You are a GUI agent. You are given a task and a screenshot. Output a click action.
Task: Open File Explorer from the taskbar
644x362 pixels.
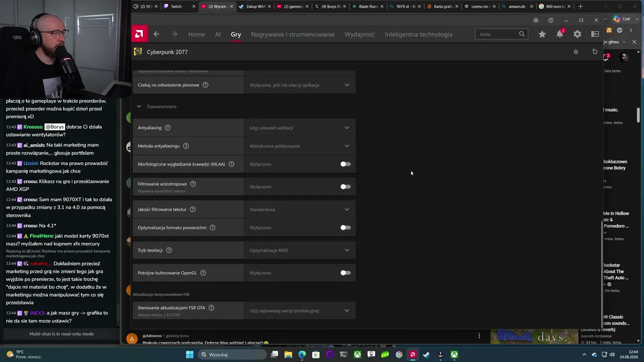click(x=288, y=354)
